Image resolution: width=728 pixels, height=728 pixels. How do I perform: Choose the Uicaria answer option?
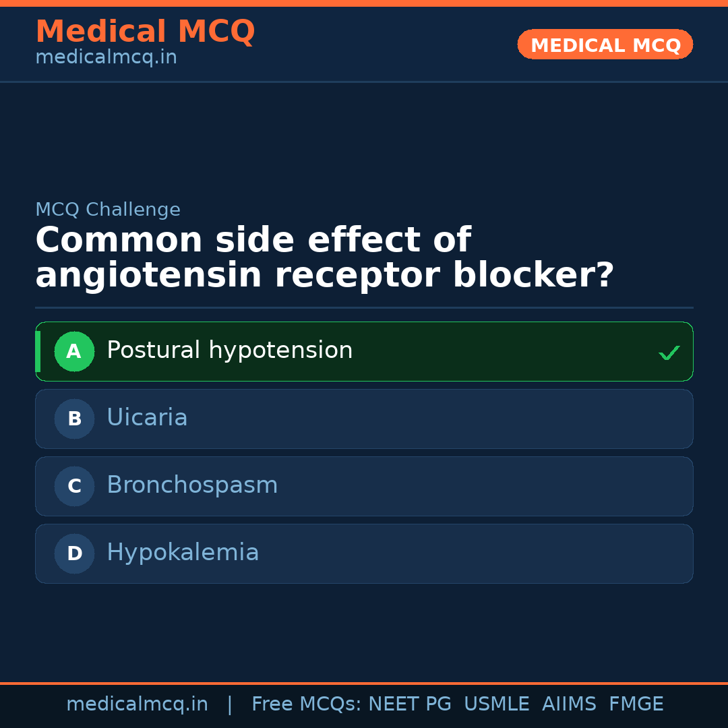147,418
